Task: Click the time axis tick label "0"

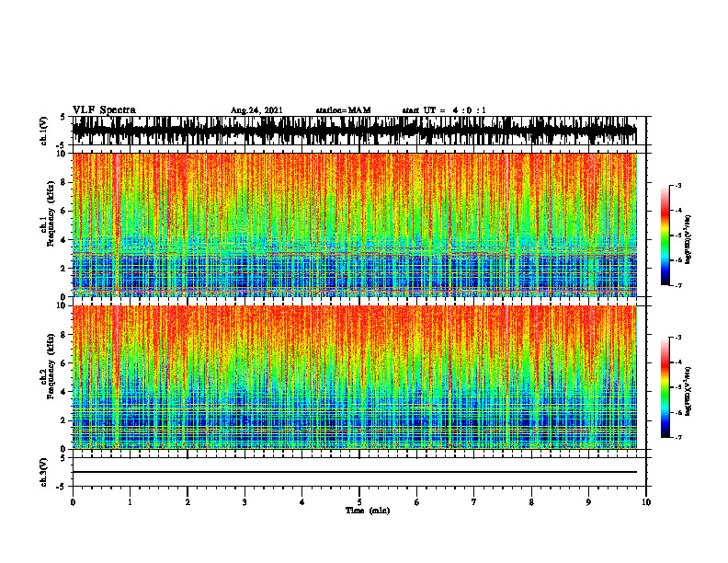Action: point(73,502)
